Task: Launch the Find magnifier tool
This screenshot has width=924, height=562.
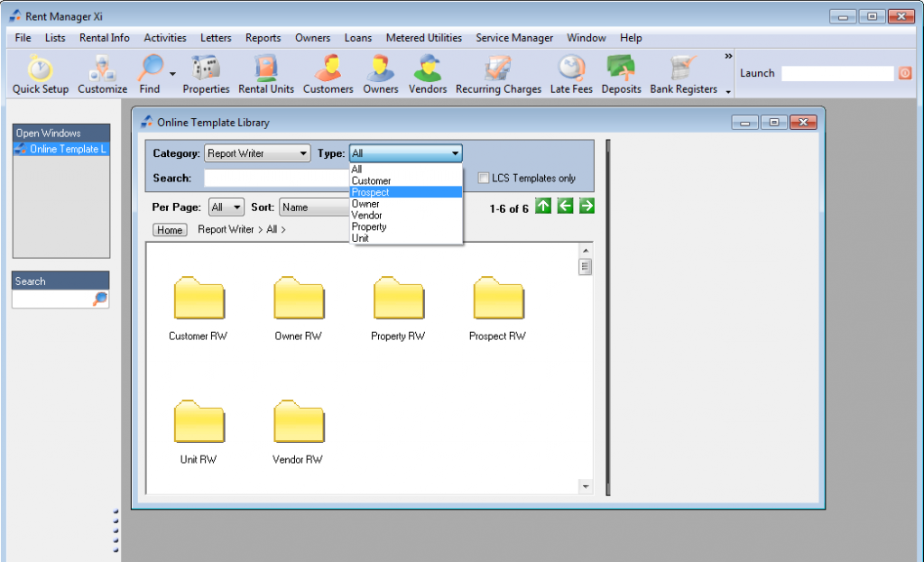Action: coord(150,74)
